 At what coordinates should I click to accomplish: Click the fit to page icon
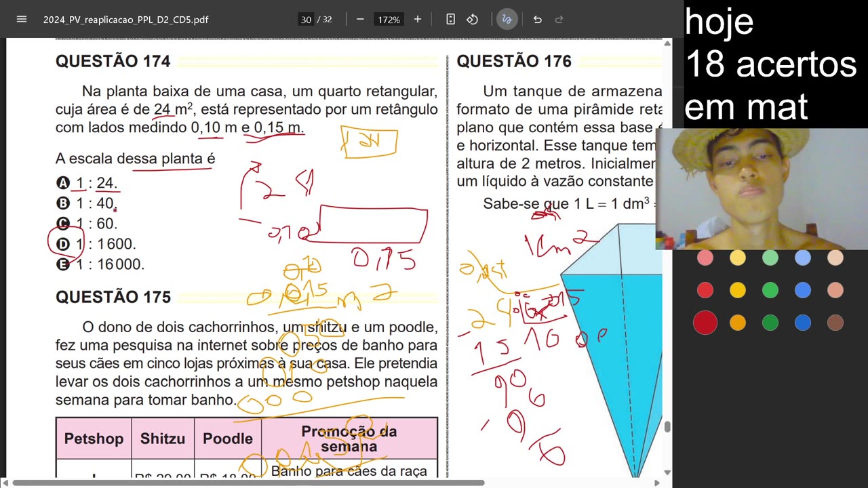coord(450,19)
